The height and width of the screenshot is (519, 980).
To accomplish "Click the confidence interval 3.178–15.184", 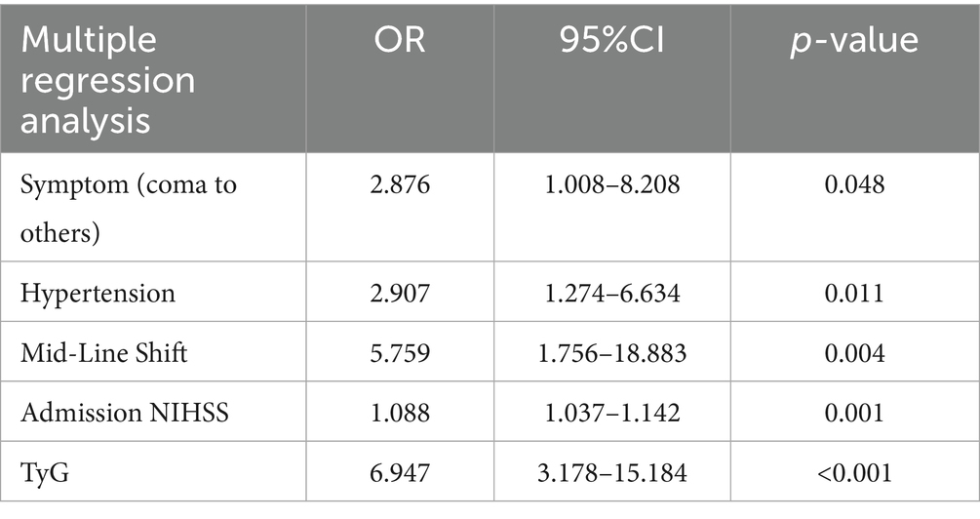I will [x=611, y=472].
